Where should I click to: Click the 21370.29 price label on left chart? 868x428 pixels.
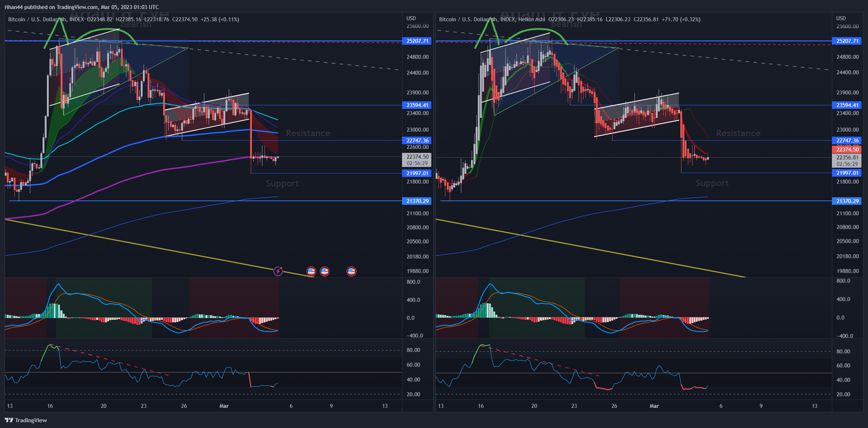tap(418, 201)
